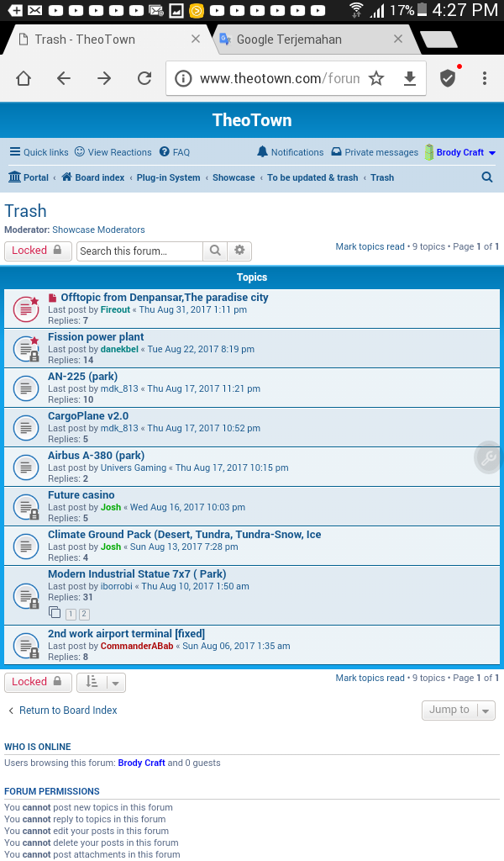
Task: Open Climate Ground Pack topic
Action: coord(185,534)
